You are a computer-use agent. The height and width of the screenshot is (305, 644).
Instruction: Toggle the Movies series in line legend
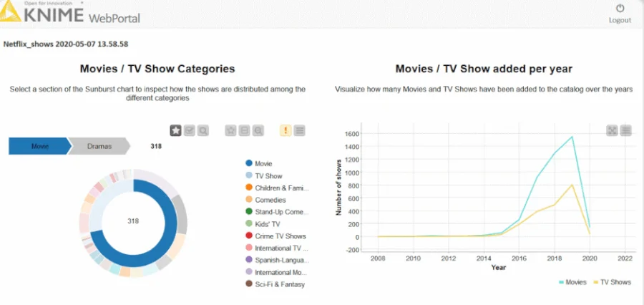pyautogui.click(x=572, y=282)
